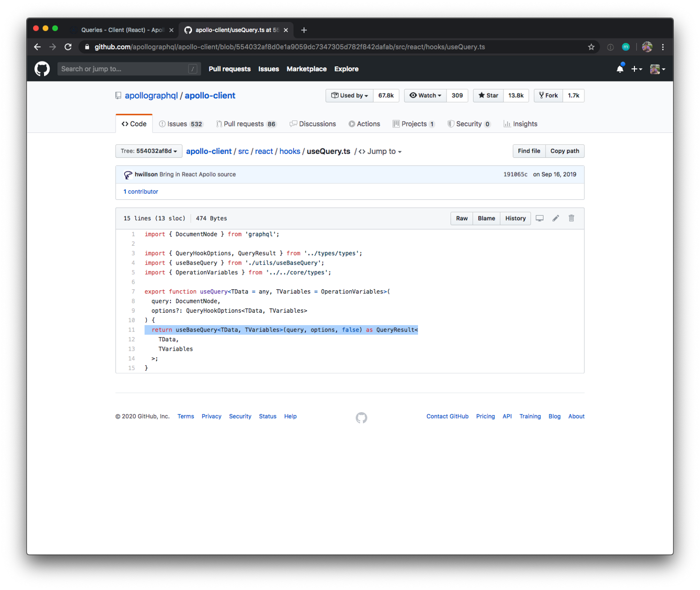Click the 1 contributor link
The height and width of the screenshot is (590, 700).
[141, 192]
